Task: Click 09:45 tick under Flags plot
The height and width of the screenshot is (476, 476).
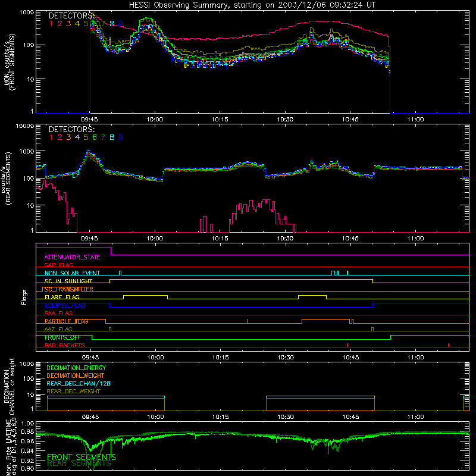Action: point(90,358)
